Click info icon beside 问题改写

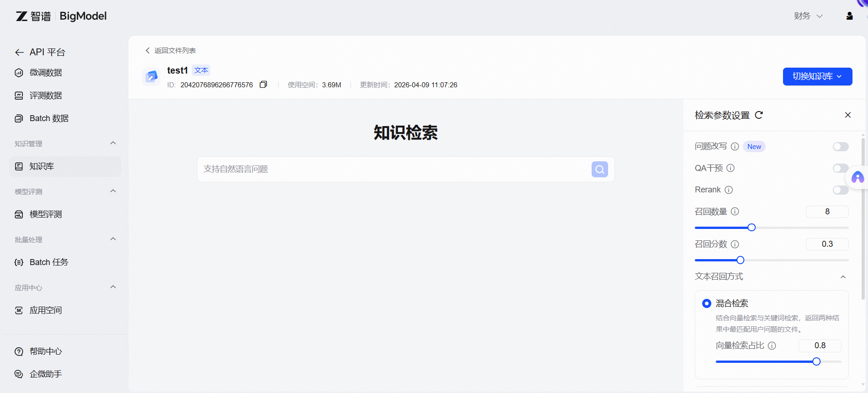tap(735, 147)
